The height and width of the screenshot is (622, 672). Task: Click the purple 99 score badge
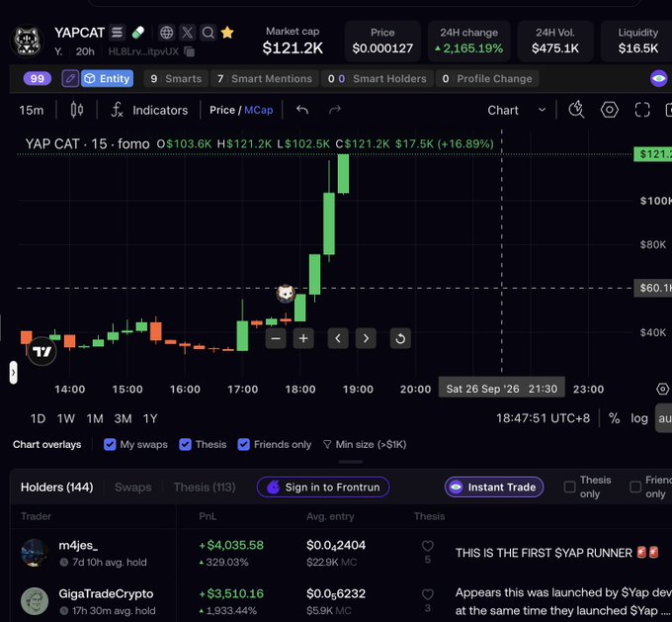point(38,78)
